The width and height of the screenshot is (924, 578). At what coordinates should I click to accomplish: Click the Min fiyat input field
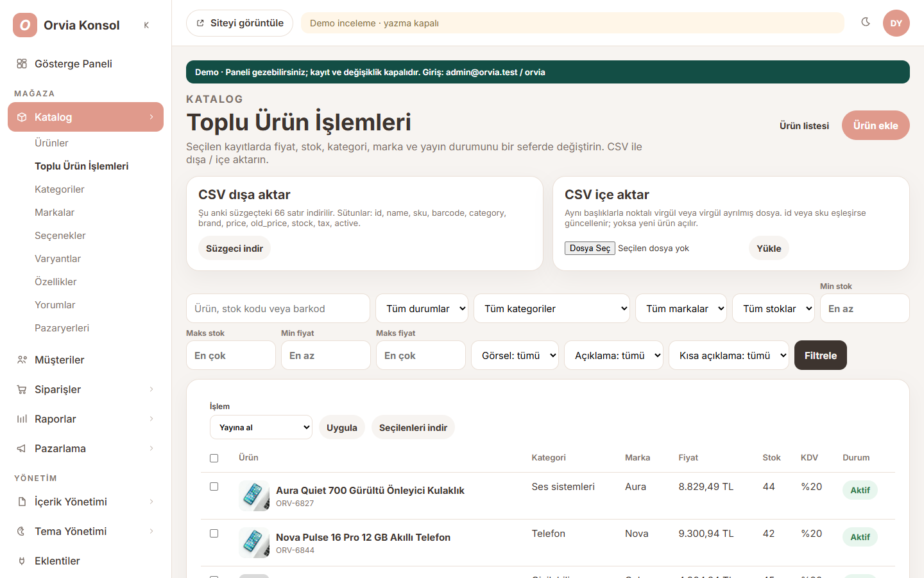325,355
